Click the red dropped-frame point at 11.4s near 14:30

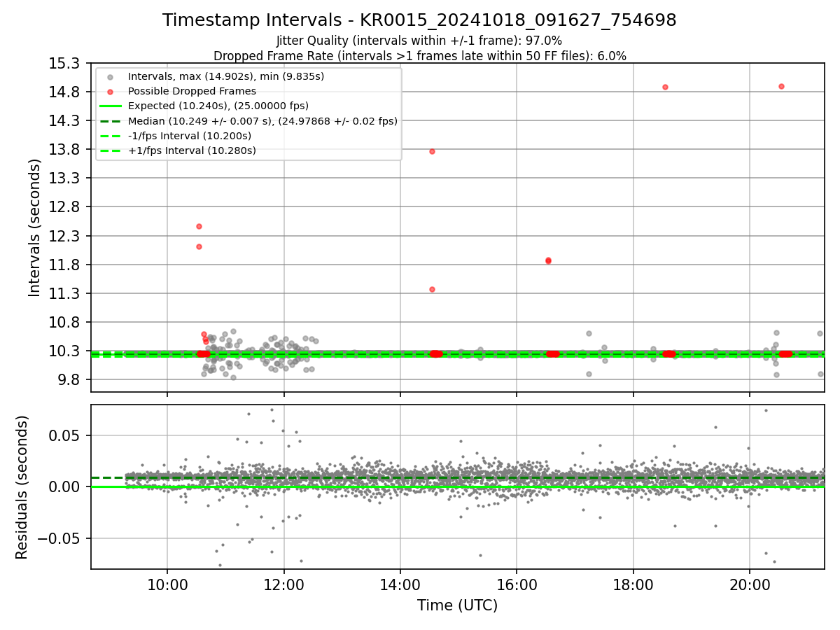click(x=432, y=289)
